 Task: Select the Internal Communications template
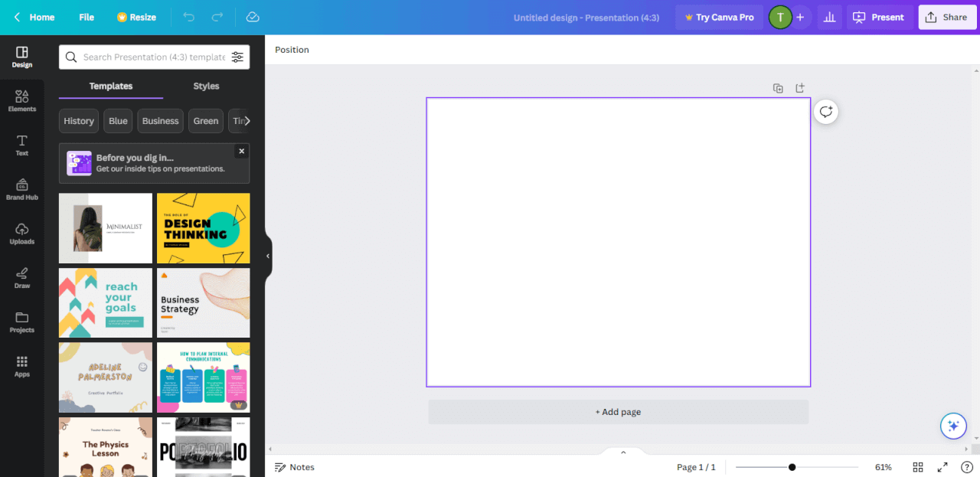pyautogui.click(x=203, y=377)
